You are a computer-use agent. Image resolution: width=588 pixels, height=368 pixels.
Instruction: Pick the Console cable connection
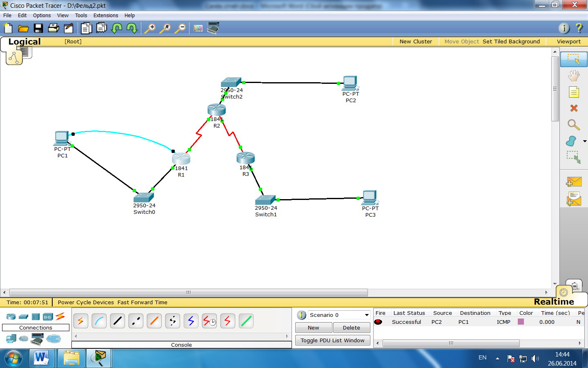coord(99,321)
